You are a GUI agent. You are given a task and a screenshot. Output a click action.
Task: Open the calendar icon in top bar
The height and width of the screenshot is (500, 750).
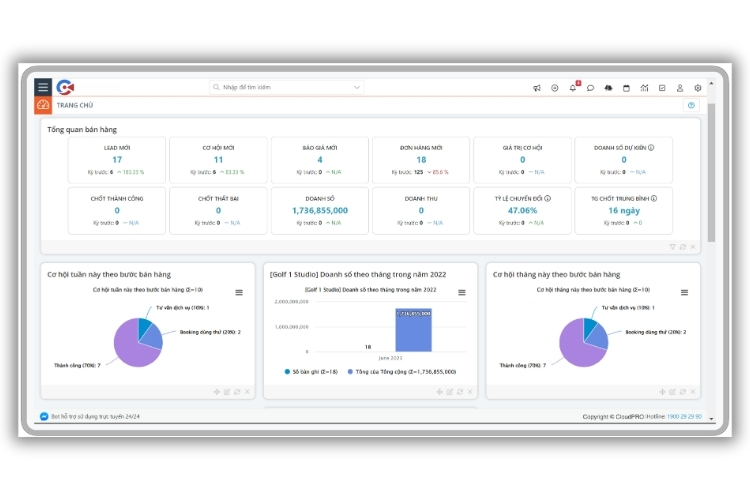coord(626,88)
